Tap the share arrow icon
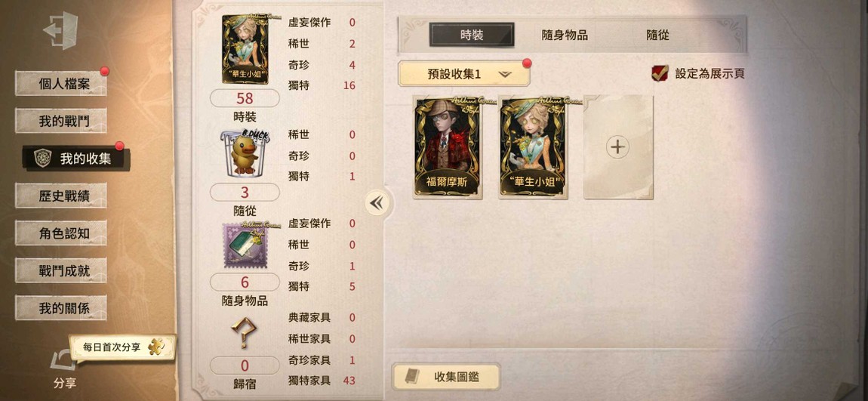This screenshot has height=401, width=868. (63, 361)
